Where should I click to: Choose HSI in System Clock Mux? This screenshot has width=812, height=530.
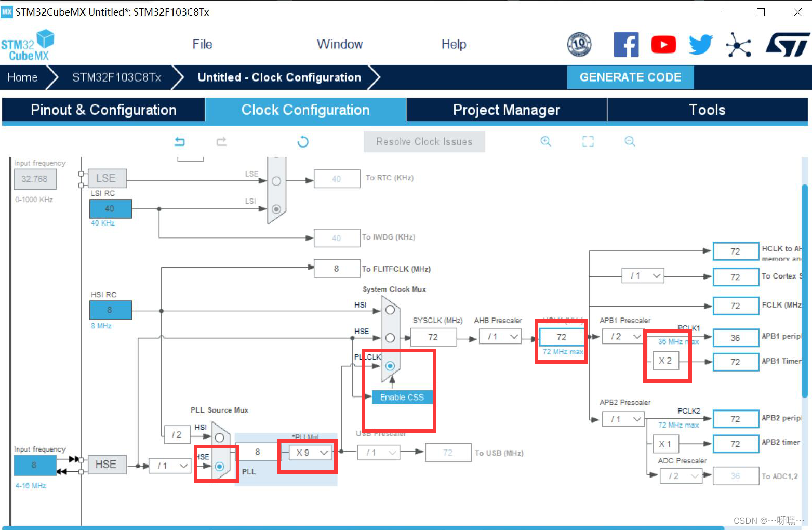tap(390, 310)
